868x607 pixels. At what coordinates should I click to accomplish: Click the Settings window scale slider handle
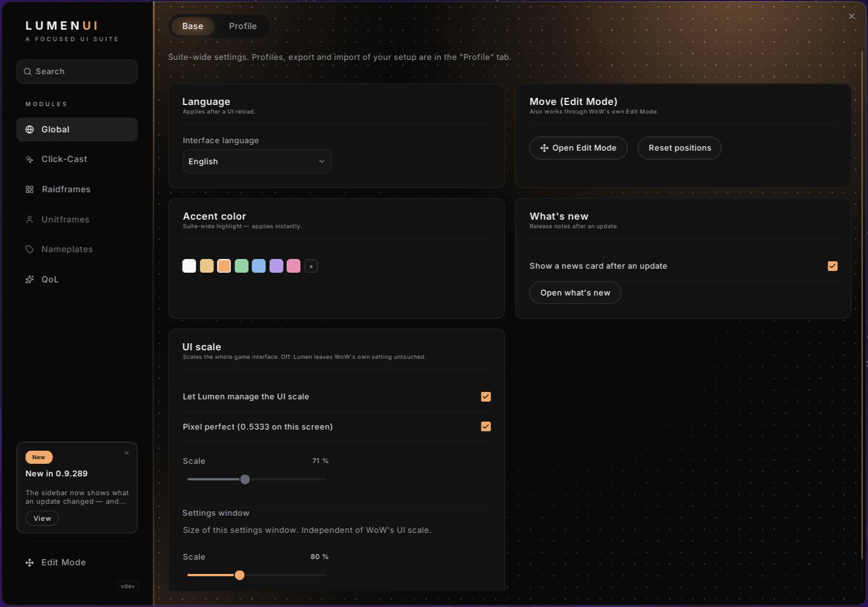coord(240,575)
